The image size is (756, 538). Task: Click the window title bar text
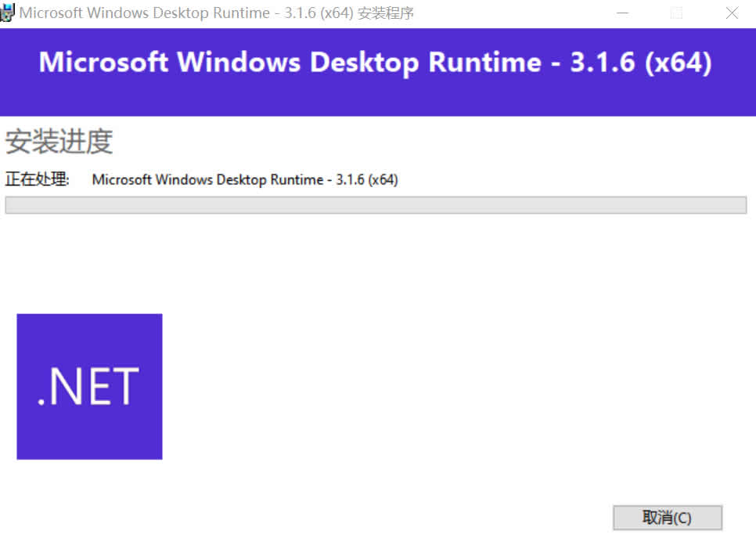pyautogui.click(x=217, y=13)
